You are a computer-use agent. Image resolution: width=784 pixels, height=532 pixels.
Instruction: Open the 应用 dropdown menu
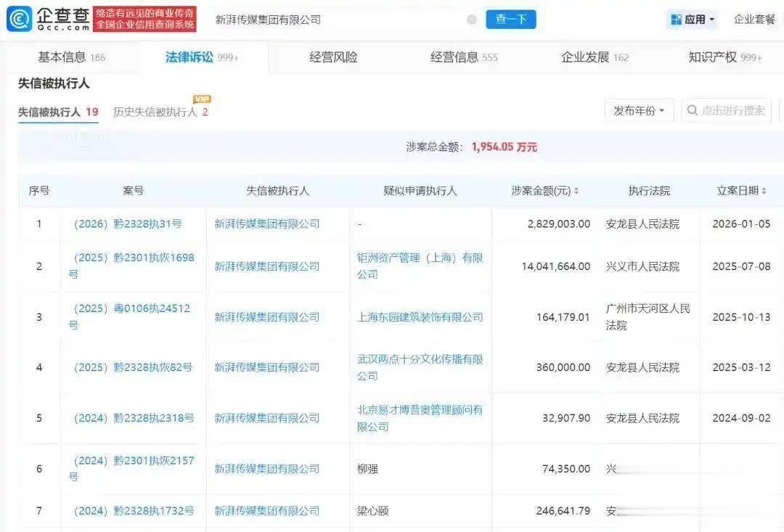click(x=693, y=20)
